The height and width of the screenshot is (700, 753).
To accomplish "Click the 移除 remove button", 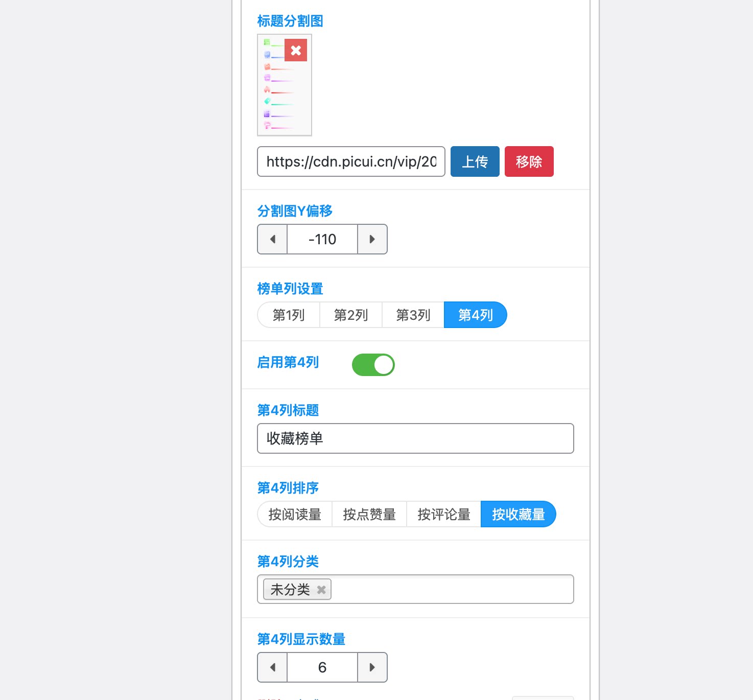I will [x=529, y=161].
